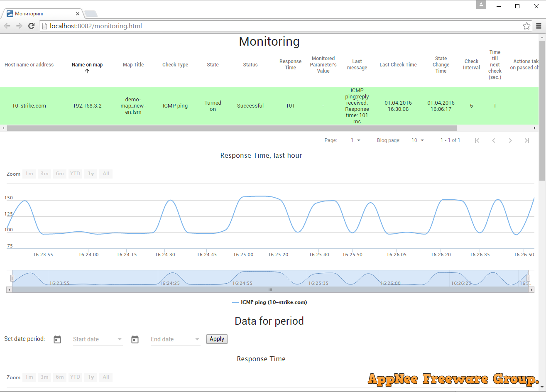Sort by Last Check Time column
This screenshot has height=392, width=546.
398,65
